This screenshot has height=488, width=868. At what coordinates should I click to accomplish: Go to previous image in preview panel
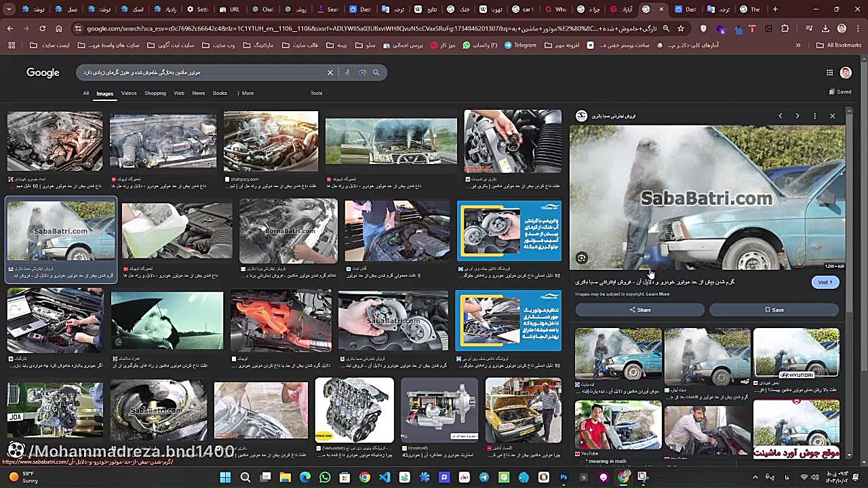point(780,116)
